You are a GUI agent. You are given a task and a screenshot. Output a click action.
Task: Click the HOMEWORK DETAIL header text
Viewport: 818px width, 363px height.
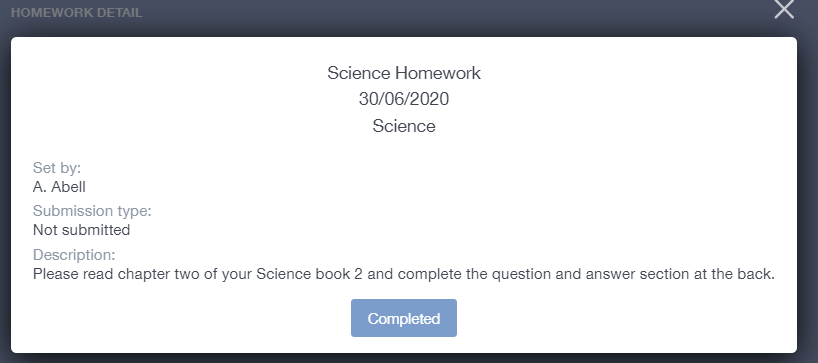point(77,13)
